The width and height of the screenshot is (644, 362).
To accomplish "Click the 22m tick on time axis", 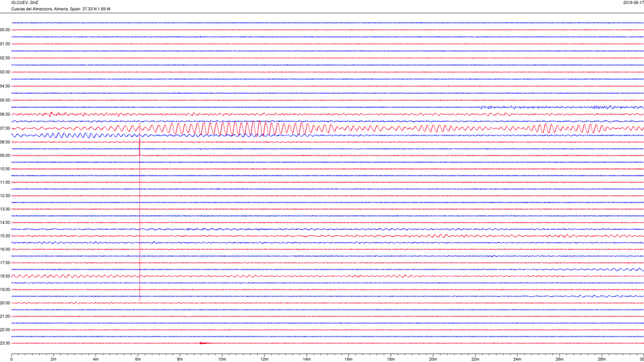I will click(x=475, y=359).
